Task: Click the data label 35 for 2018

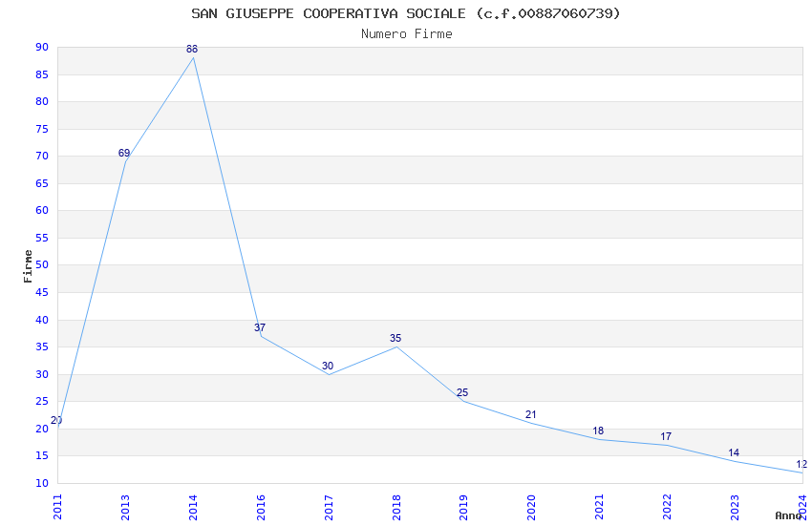Action: (x=395, y=338)
